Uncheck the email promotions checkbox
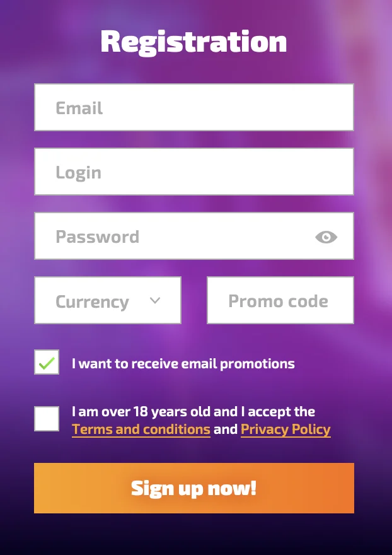The image size is (392, 555). coord(47,362)
